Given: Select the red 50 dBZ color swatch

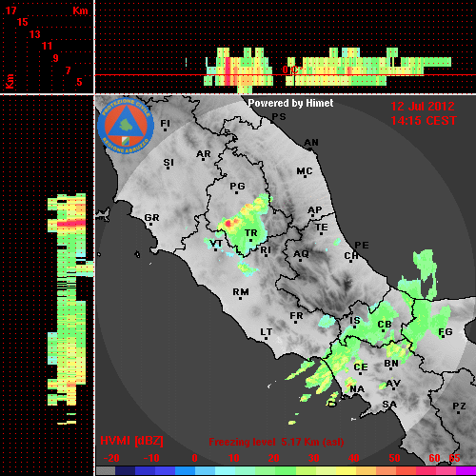Looking at the screenshot, I should pyautogui.click(x=406, y=470).
